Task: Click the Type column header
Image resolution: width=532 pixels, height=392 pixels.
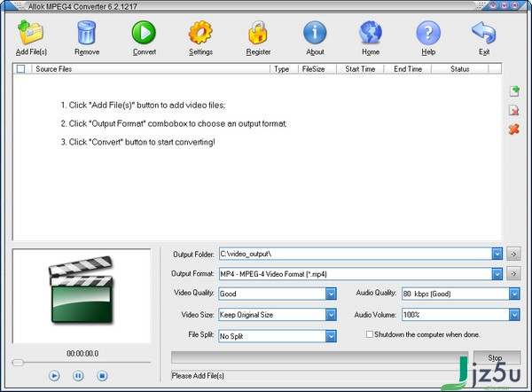Action: [x=285, y=69]
